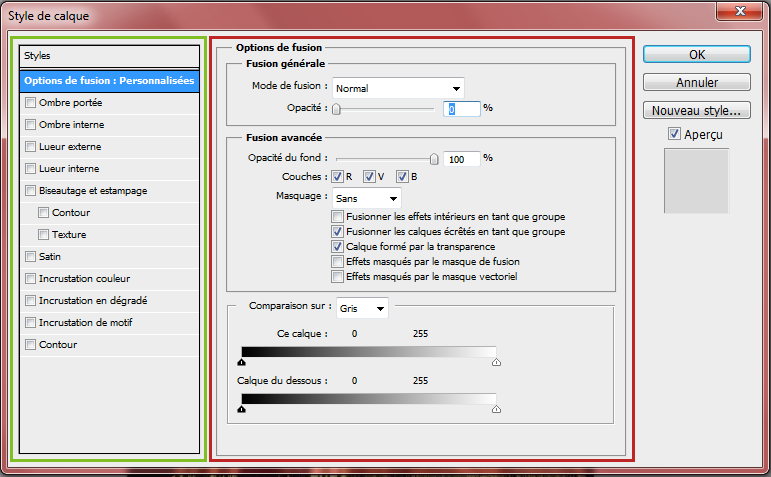Enable the Lueur externe effect checkbox

[x=31, y=147]
